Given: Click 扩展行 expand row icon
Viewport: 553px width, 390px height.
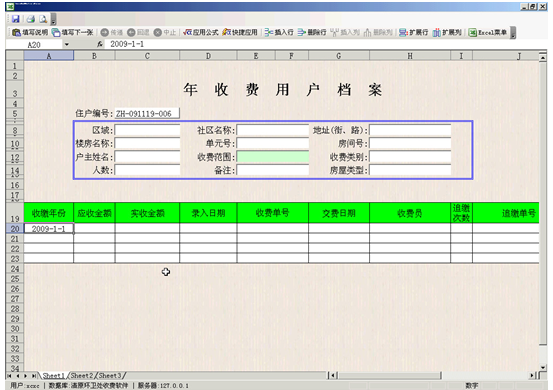Looking at the screenshot, I should pos(413,32).
